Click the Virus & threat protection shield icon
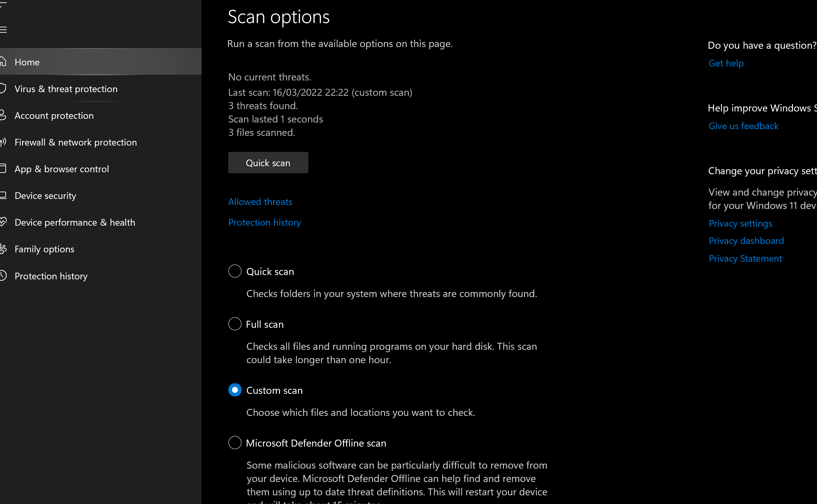 (3, 88)
